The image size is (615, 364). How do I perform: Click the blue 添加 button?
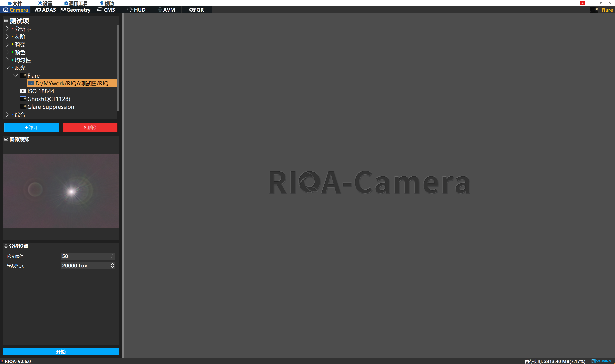click(x=31, y=127)
